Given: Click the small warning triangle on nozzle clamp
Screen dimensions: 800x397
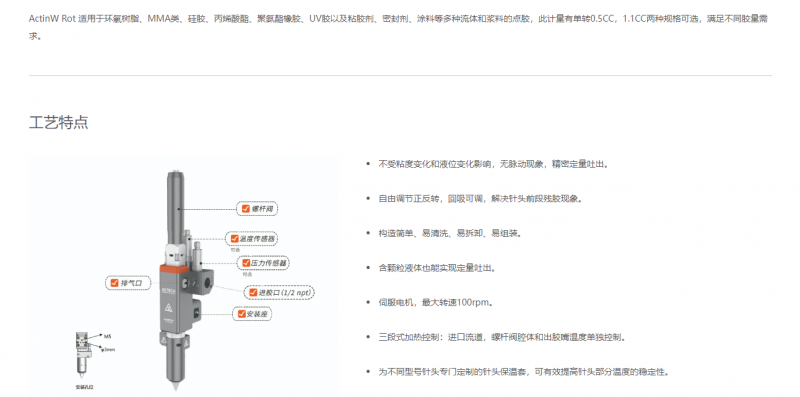Looking at the screenshot, I should point(163,340).
